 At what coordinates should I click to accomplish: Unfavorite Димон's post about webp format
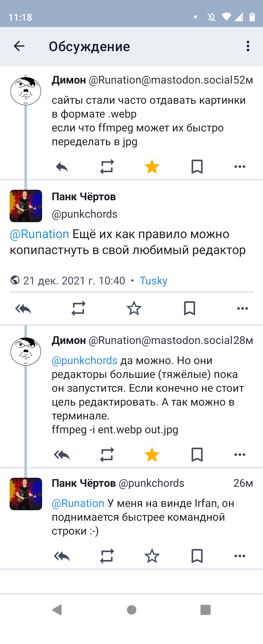[x=152, y=167]
